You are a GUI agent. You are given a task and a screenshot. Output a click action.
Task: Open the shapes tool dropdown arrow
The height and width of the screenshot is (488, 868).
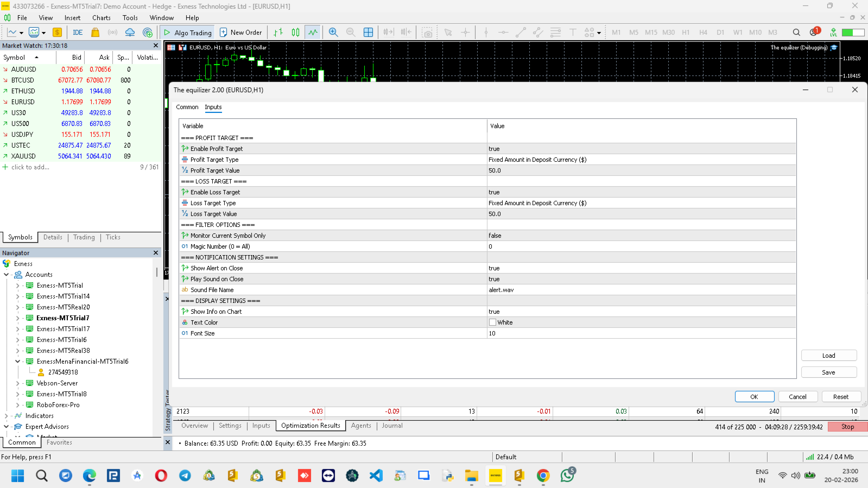(x=599, y=33)
